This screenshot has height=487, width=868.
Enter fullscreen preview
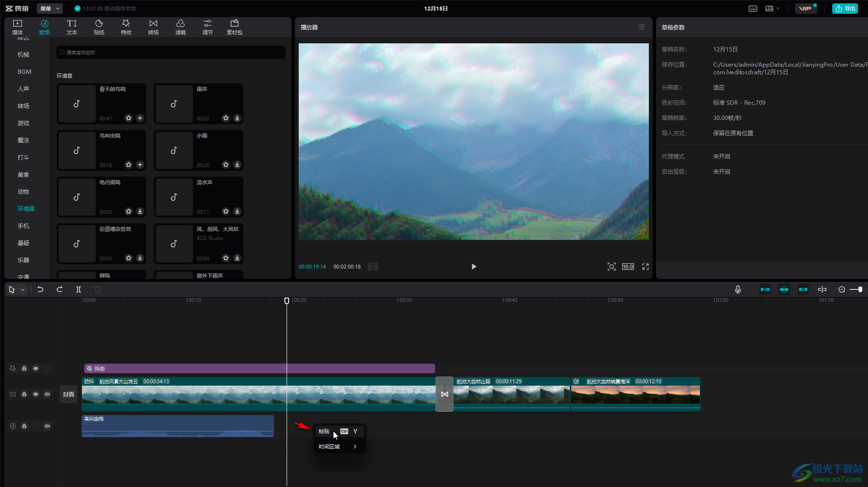(646, 267)
